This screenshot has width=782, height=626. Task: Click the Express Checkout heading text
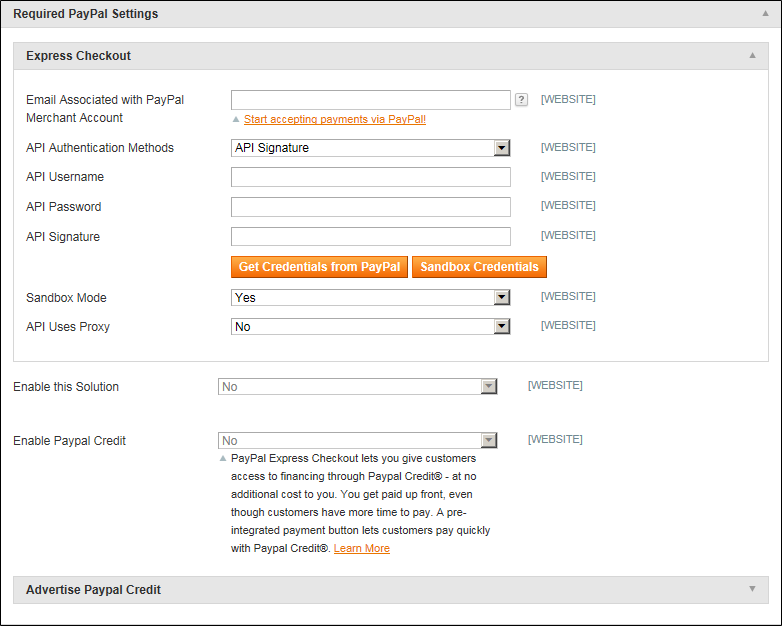pyautogui.click(x=78, y=56)
